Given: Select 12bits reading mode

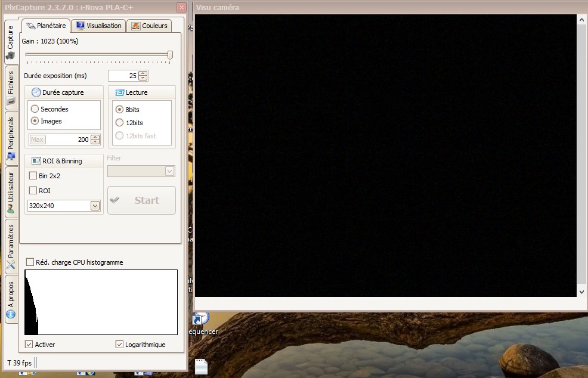Looking at the screenshot, I should [120, 123].
